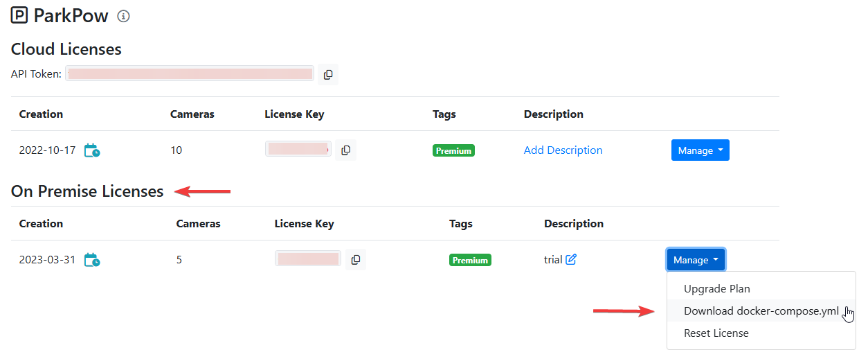The image size is (868, 359).
Task: Click the on-premise license Premium tag
Action: tap(470, 260)
